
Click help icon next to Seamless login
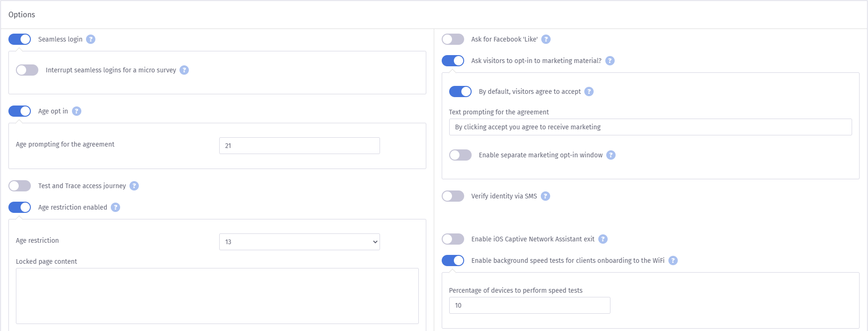(91, 39)
